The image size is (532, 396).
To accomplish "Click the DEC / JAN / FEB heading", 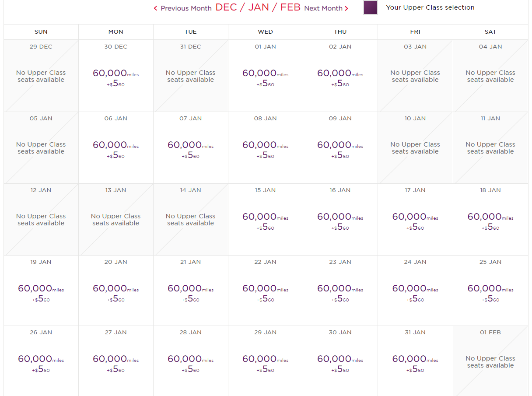I will click(258, 7).
